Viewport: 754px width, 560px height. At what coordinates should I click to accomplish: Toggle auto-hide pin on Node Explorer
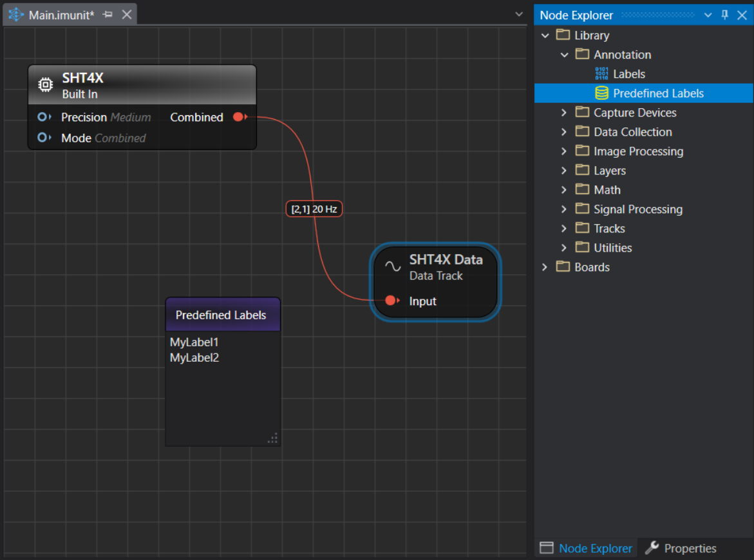click(725, 15)
